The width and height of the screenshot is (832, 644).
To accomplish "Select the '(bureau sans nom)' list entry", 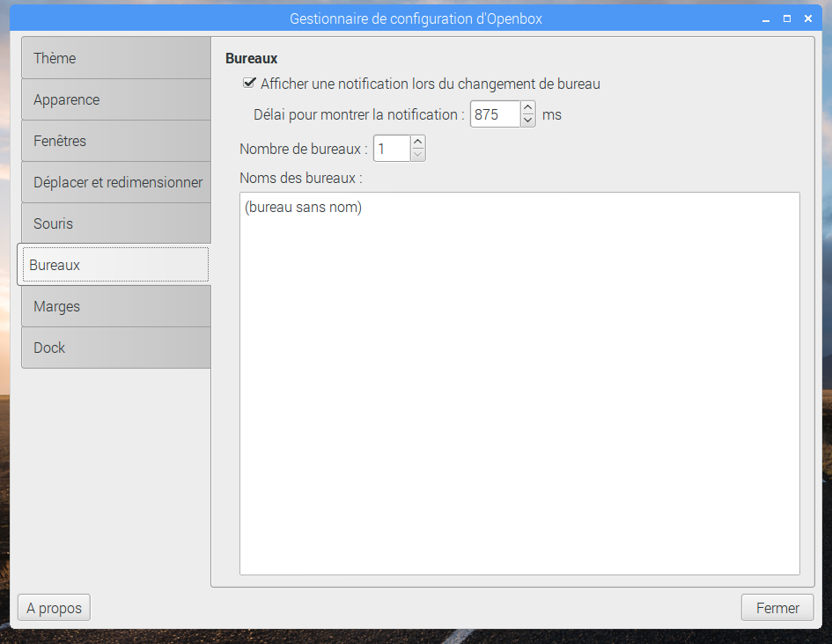I will 519,207.
